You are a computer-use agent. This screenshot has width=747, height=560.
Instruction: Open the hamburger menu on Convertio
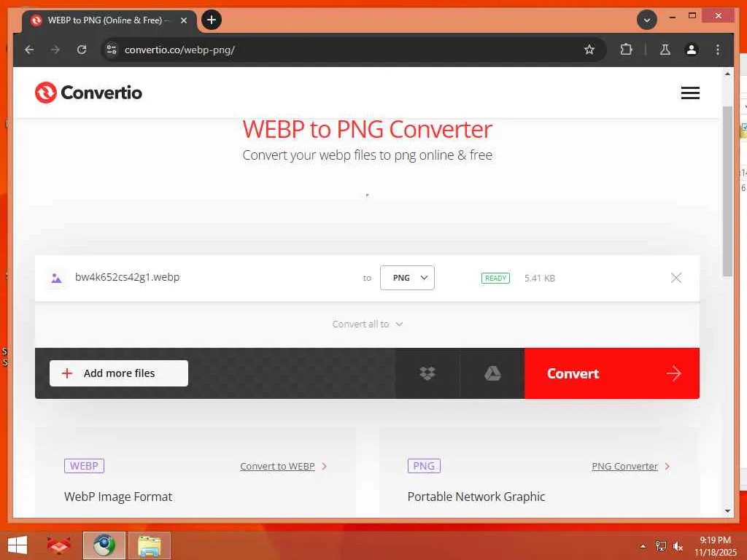(x=690, y=93)
